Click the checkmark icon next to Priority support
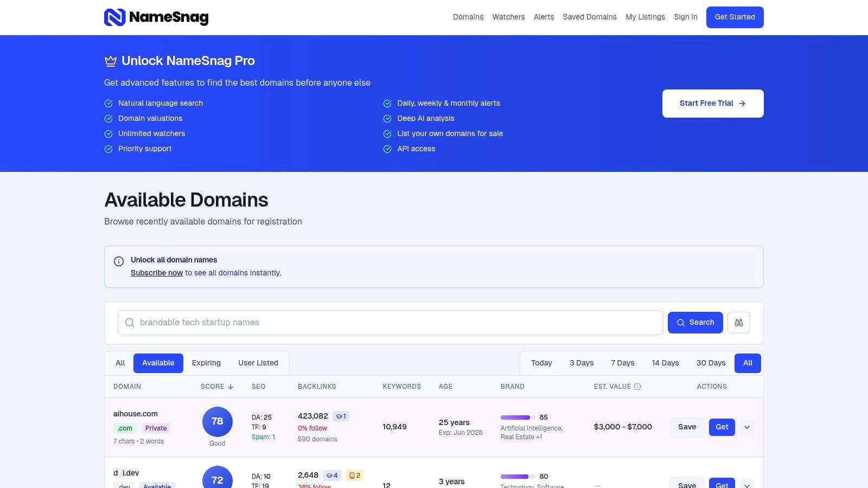Image resolution: width=868 pixels, height=488 pixels. [x=108, y=149]
